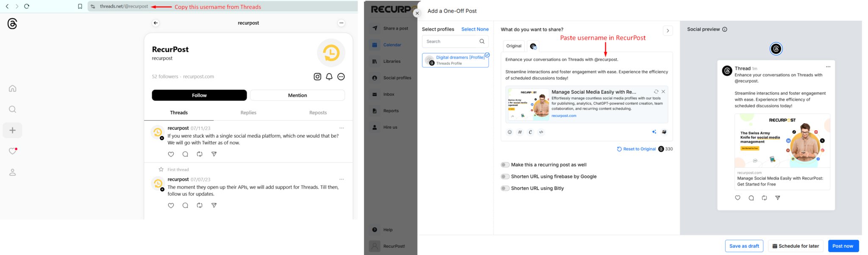Bookmark the Threads page
Viewport: 868px width, 255px height.
80,6
